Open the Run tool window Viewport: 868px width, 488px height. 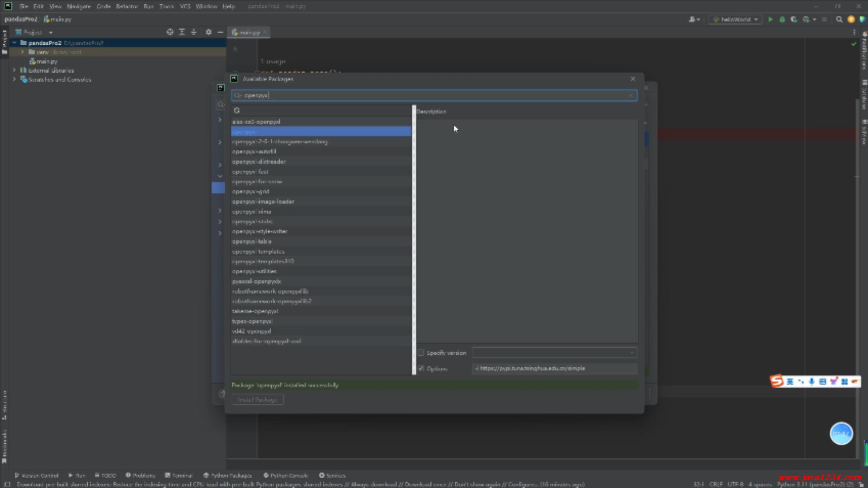pyautogui.click(x=76, y=475)
